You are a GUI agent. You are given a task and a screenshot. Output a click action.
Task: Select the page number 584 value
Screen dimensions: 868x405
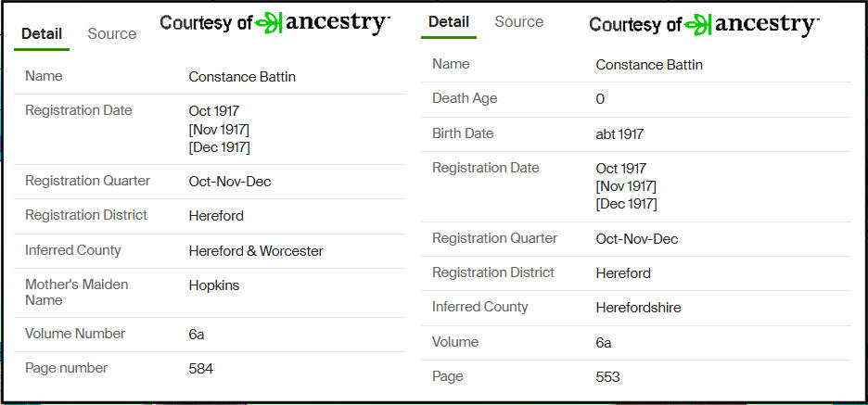pyautogui.click(x=201, y=369)
